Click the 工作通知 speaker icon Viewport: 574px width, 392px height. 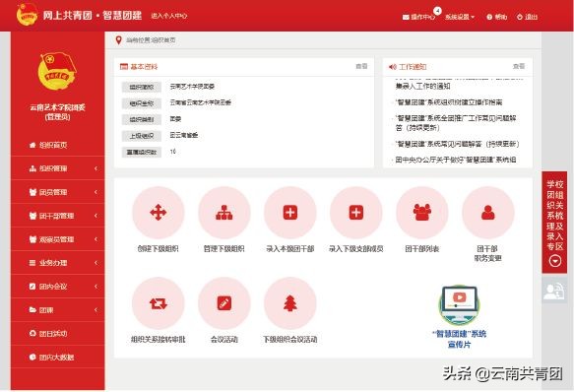393,67
